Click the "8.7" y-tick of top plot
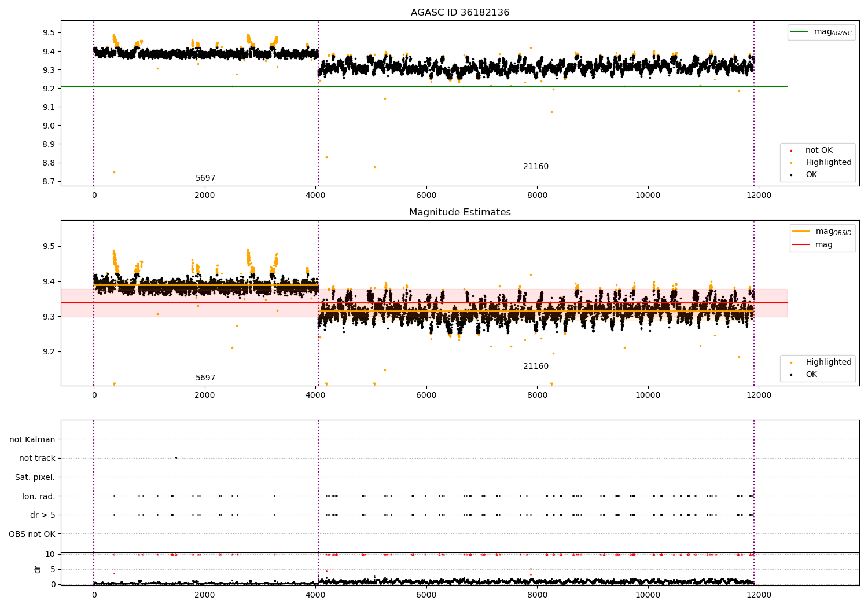Screen dimensions: 868x608 click(49, 181)
